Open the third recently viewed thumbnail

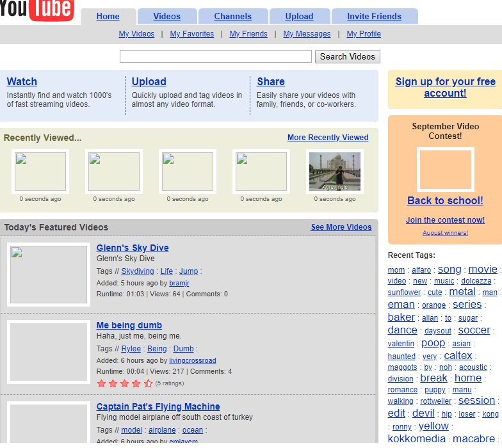click(x=188, y=172)
